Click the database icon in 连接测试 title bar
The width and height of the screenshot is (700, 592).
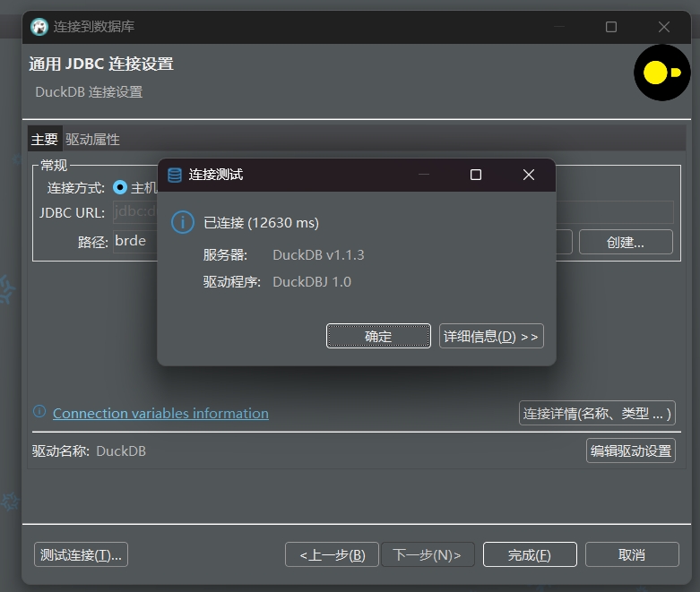pyautogui.click(x=175, y=175)
